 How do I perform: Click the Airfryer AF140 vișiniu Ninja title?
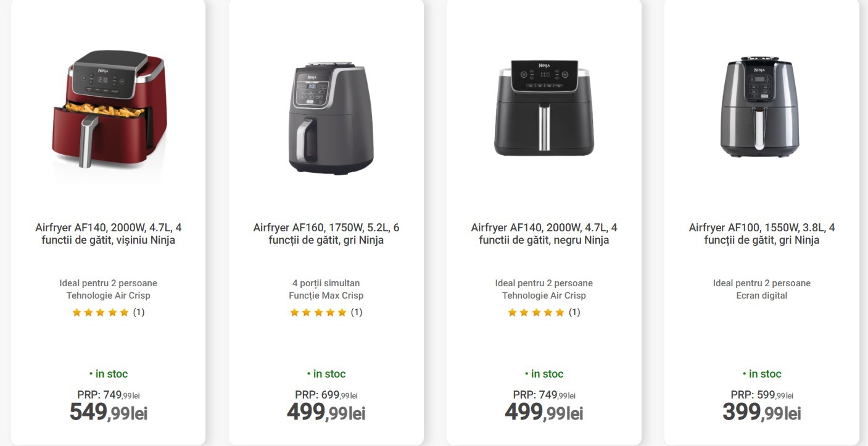click(109, 234)
